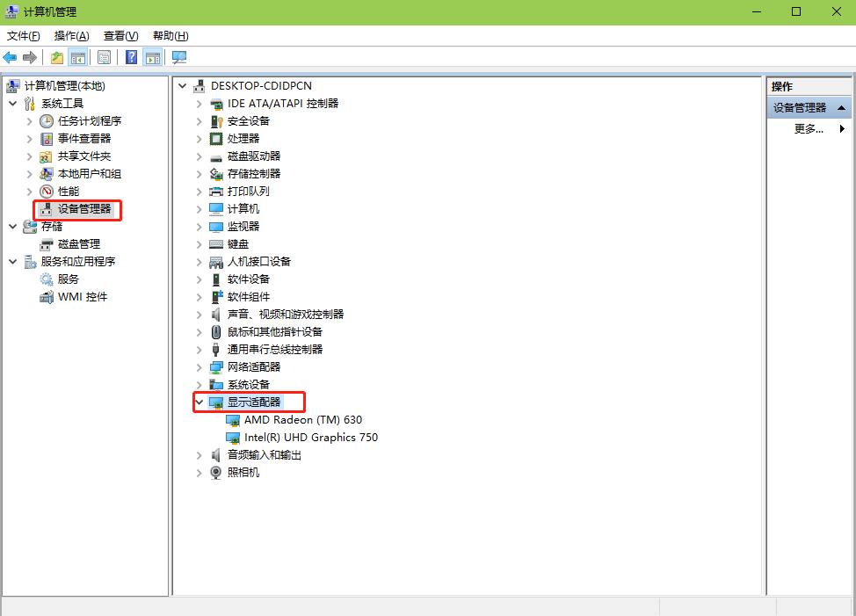Open the 查看(V) menu

tap(120, 36)
